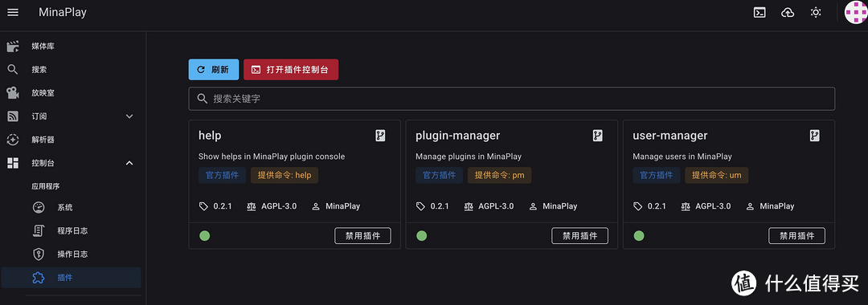
Task: Open the user avatar menu
Action: (x=856, y=12)
